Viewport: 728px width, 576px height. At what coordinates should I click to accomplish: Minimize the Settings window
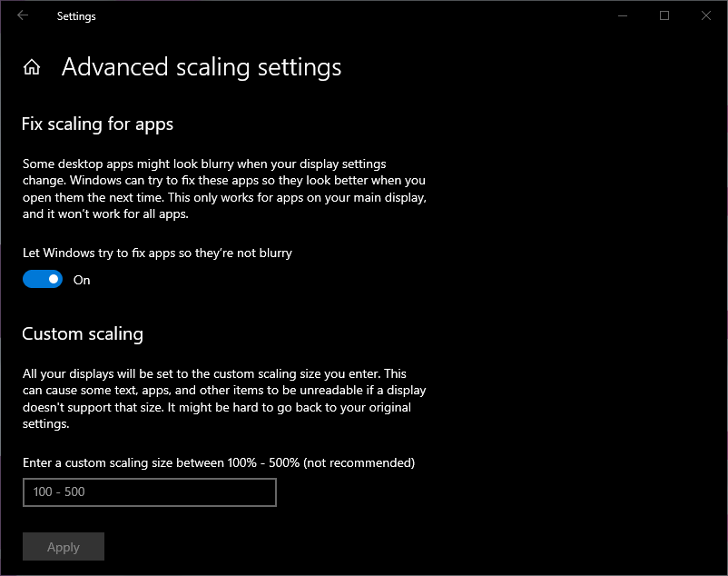coord(623,15)
